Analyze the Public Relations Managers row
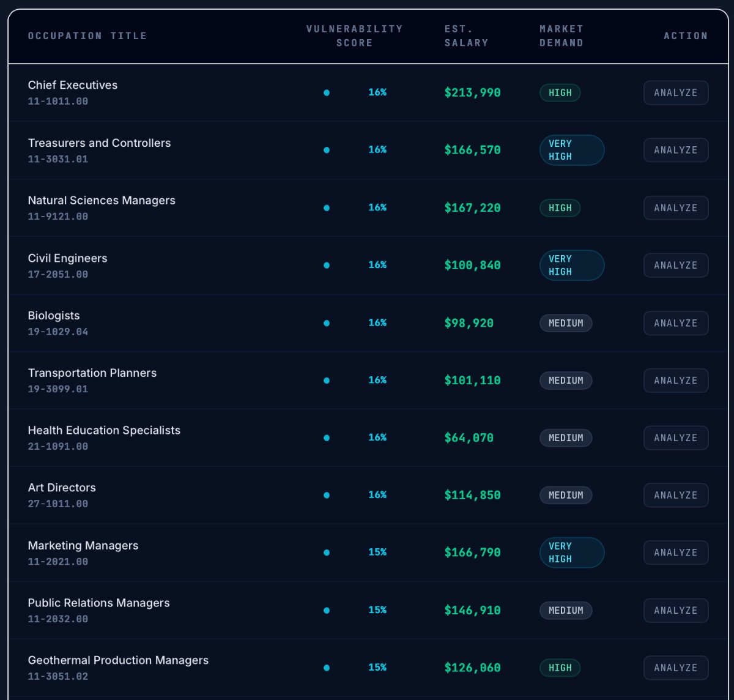The image size is (734, 700). pyautogui.click(x=676, y=611)
